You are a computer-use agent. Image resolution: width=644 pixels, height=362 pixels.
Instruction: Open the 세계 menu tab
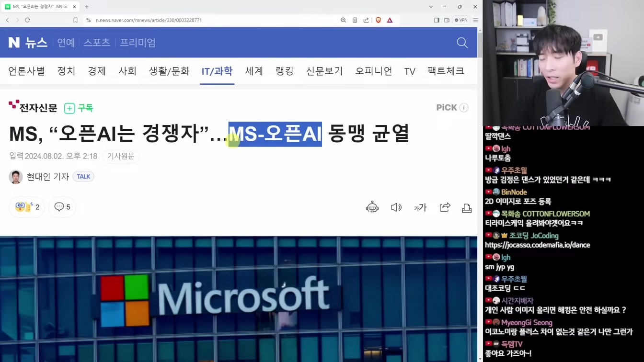[254, 71]
